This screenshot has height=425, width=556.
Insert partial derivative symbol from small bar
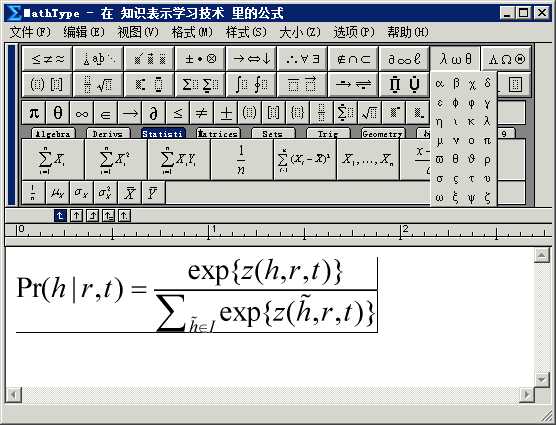[x=154, y=113]
